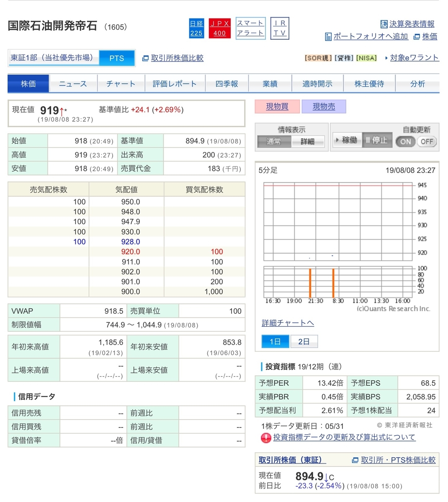Click the stock name 国際石油開発帝石
This screenshot has width=448, height=502.
click(x=53, y=26)
